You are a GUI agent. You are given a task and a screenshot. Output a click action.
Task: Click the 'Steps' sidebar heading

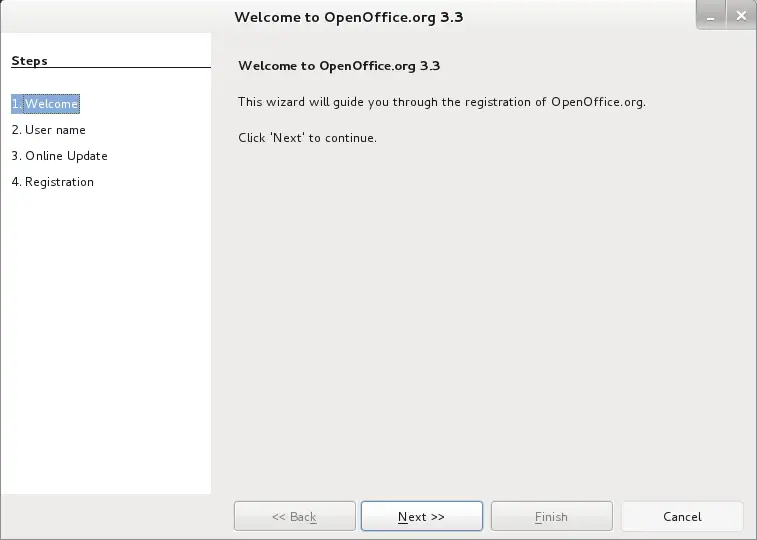pyautogui.click(x=29, y=61)
